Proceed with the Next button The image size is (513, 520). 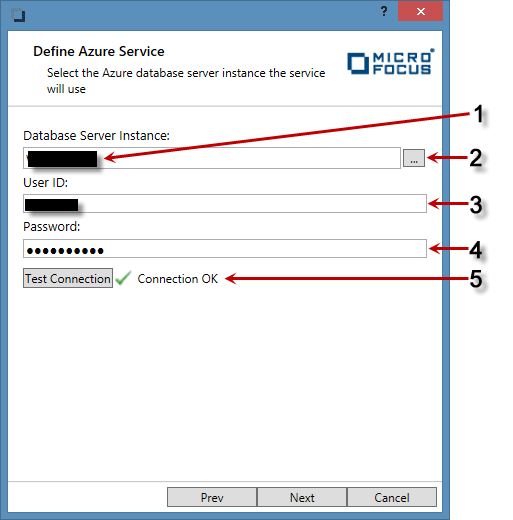pyautogui.click(x=302, y=497)
